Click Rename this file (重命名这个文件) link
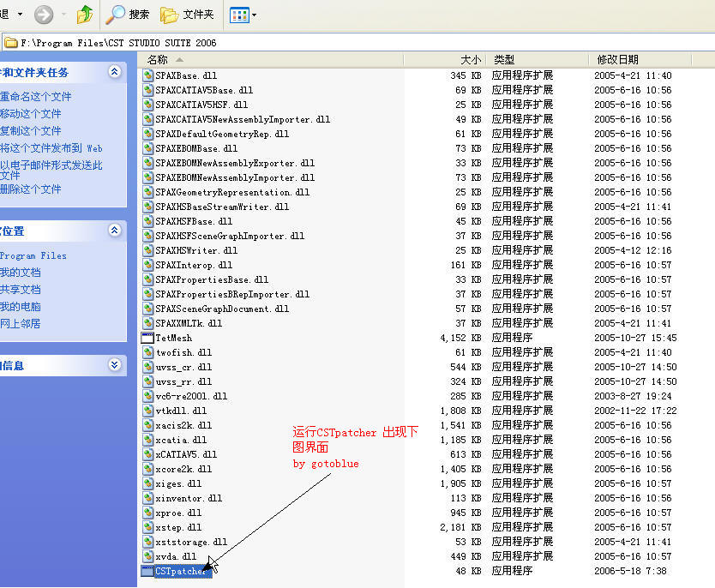The width and height of the screenshot is (715, 588). pyautogui.click(x=35, y=97)
